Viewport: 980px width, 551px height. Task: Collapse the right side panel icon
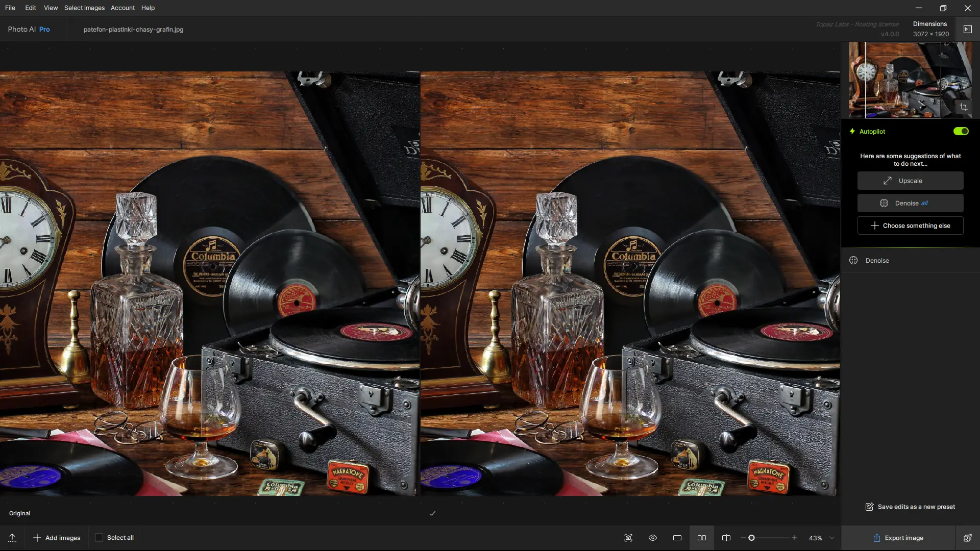click(967, 29)
